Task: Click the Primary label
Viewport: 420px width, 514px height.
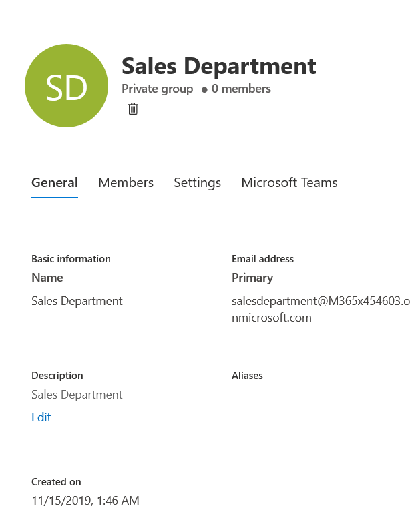Action: (x=252, y=278)
